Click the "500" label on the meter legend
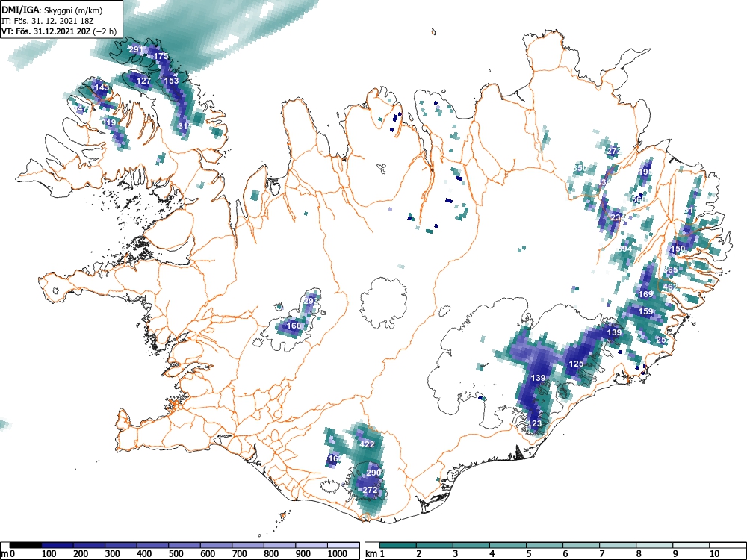The height and width of the screenshot is (560, 747). [x=176, y=554]
